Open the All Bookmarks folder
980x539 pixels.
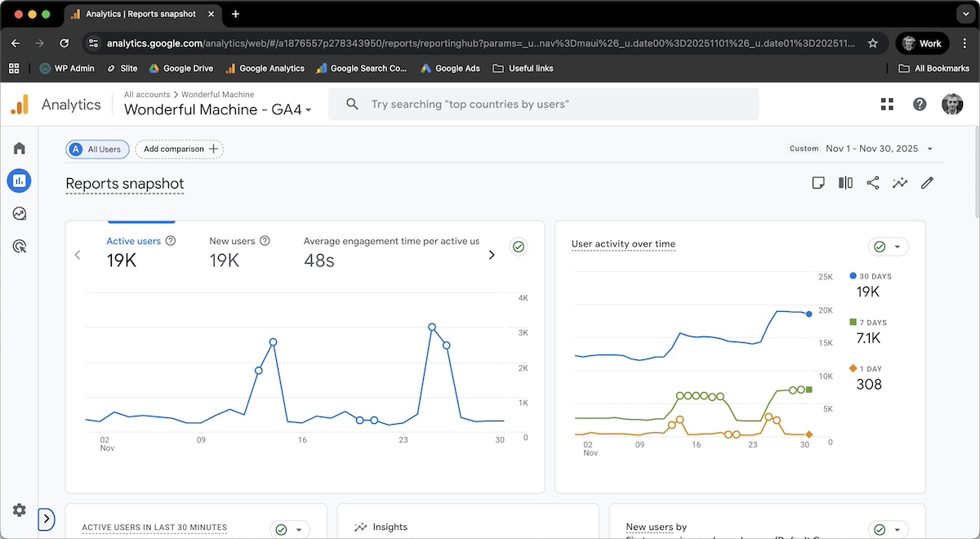click(x=934, y=69)
